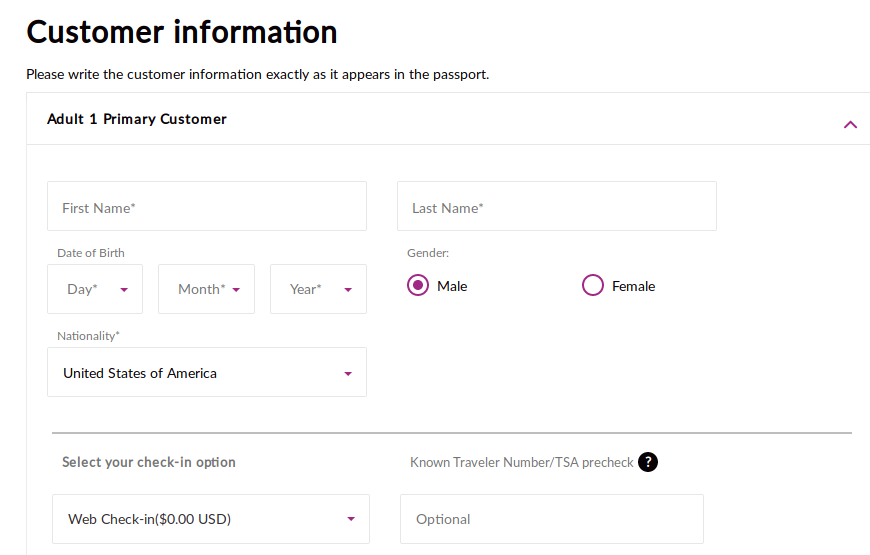Focus the First Name input field
Image resolution: width=870 pixels, height=555 pixels.
(x=206, y=207)
